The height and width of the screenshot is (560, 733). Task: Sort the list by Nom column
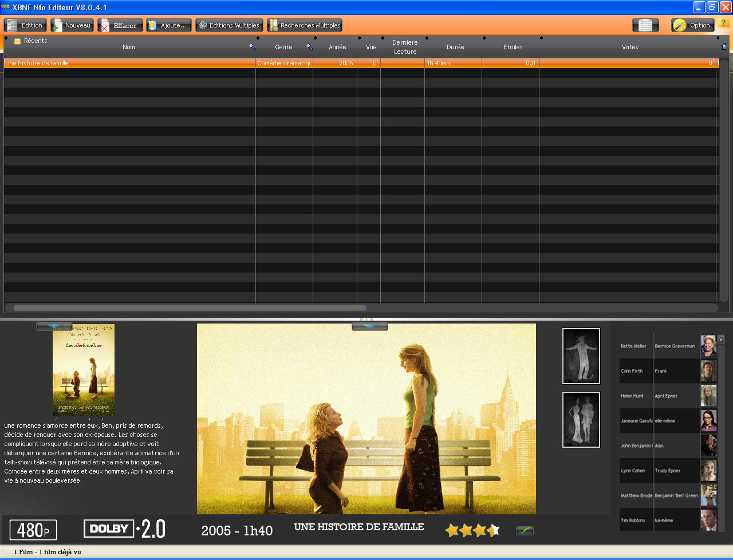coord(129,47)
